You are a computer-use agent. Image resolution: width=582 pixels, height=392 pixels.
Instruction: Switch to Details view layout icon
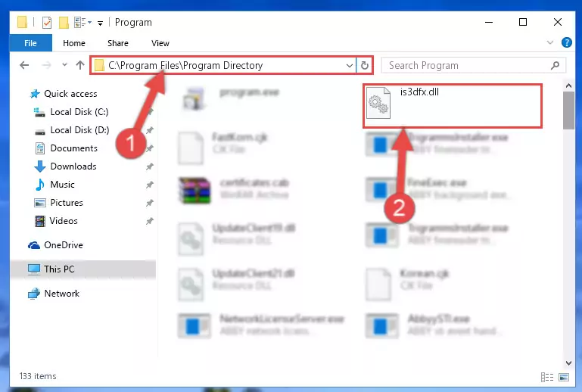point(547,377)
